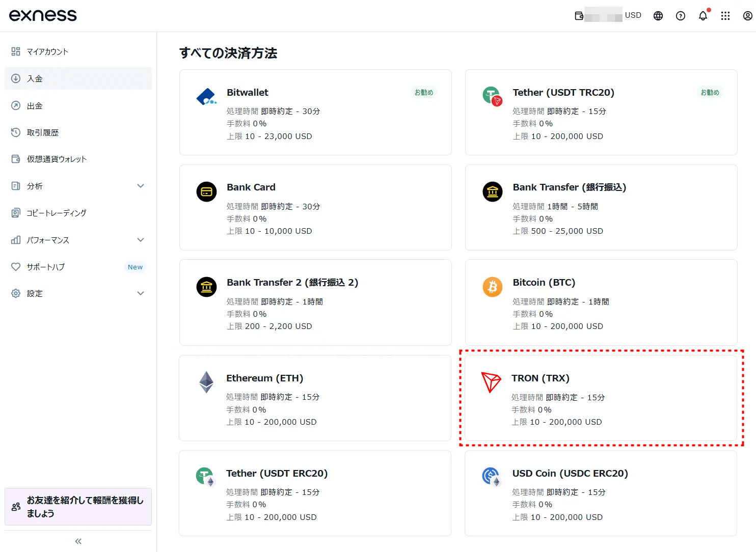
Task: Click the 入金 deposit icon
Action: (x=16, y=78)
